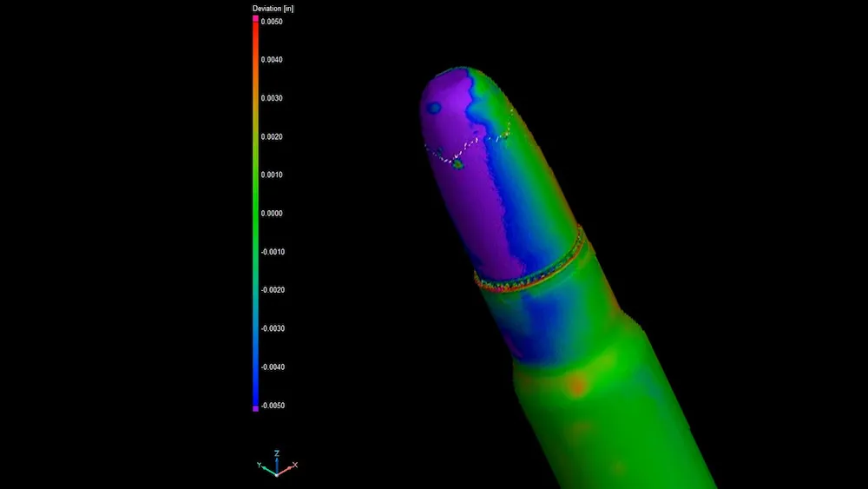Click the -0.0030 legend value
This screenshot has height=489, width=868.
coord(273,328)
